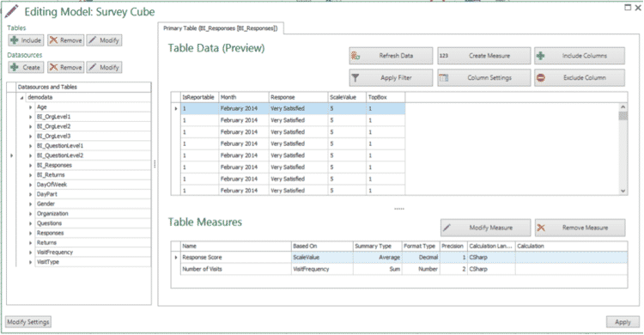The width and height of the screenshot is (644, 335).
Task: Click the pencil icon on Tables Modify button
Action: point(93,40)
